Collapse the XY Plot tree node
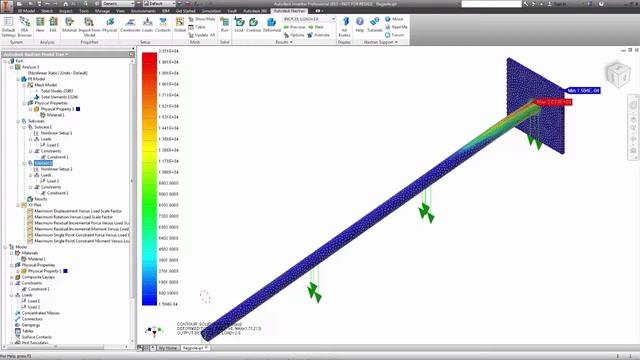The image size is (640, 360). [18, 205]
